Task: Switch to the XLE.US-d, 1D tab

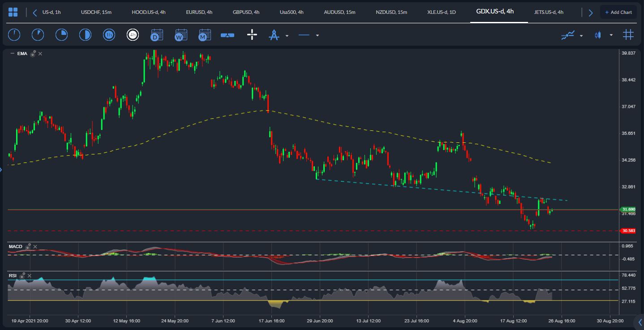Action: coord(442,12)
